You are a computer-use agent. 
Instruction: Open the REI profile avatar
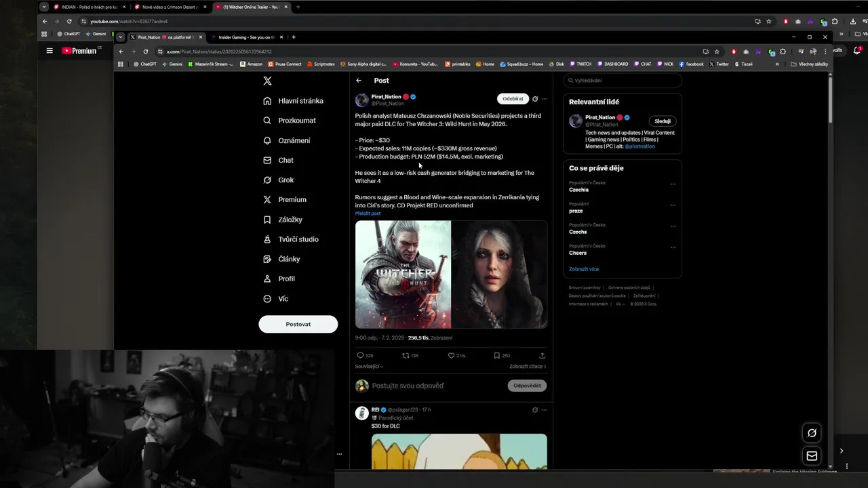[362, 413]
